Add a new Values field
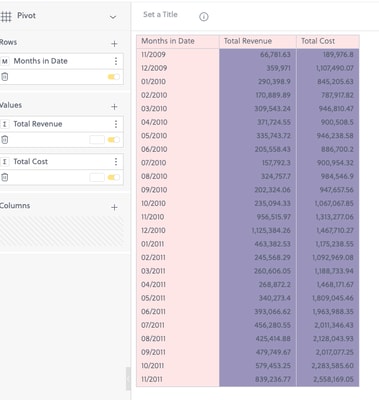The width and height of the screenshot is (379, 400). coord(114,107)
